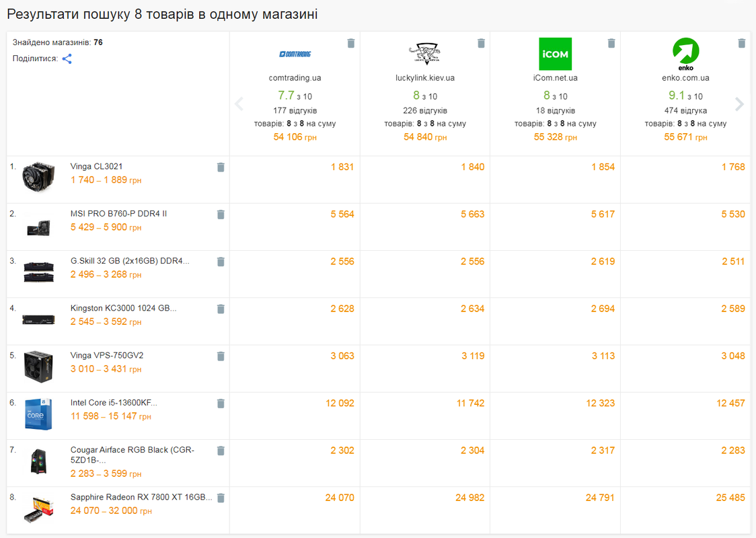Delete Kingston KC3000 1024 GB item
This screenshot has width=756, height=538.
coord(221,309)
